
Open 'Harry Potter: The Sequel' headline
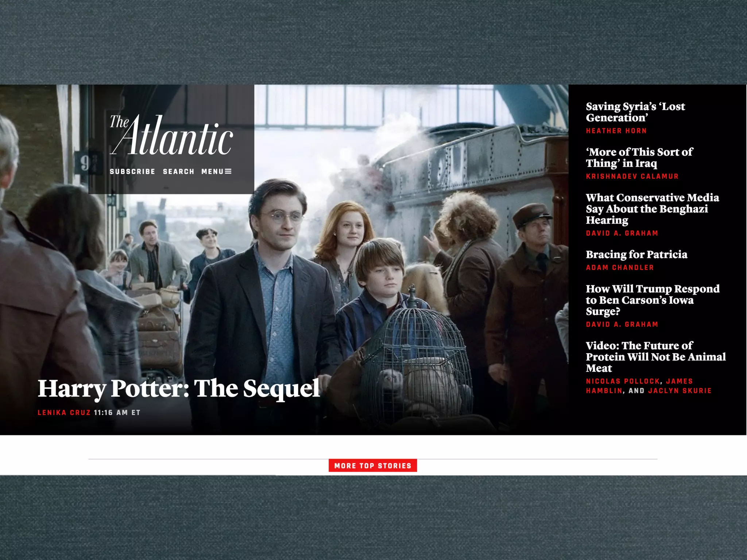[179, 388]
